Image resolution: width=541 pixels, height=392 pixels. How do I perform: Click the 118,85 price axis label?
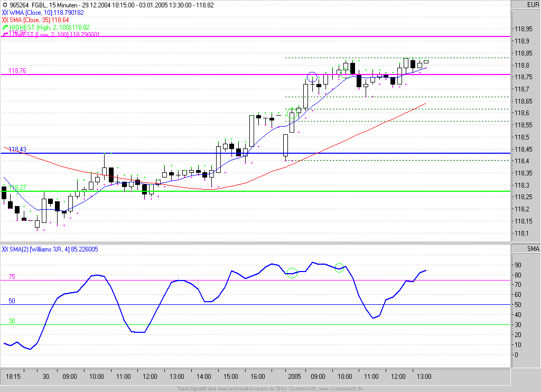(524, 53)
